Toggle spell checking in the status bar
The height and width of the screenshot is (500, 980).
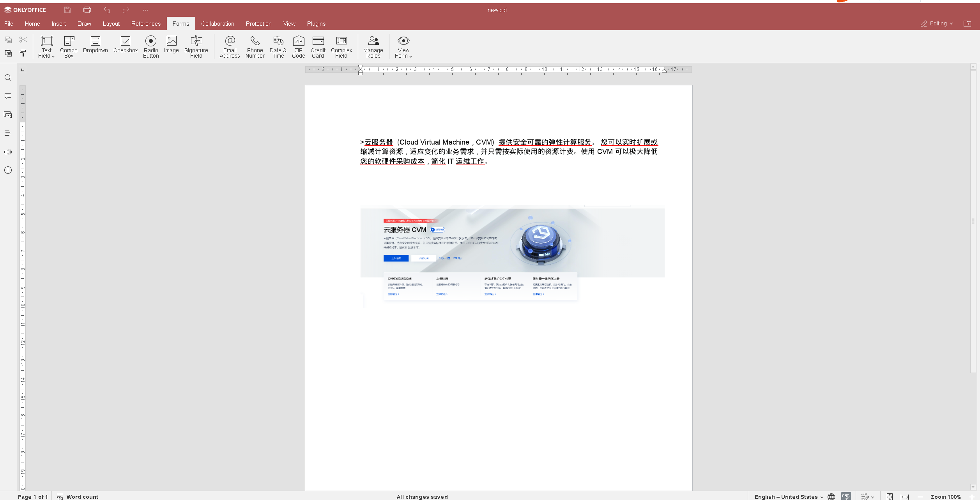click(x=846, y=496)
